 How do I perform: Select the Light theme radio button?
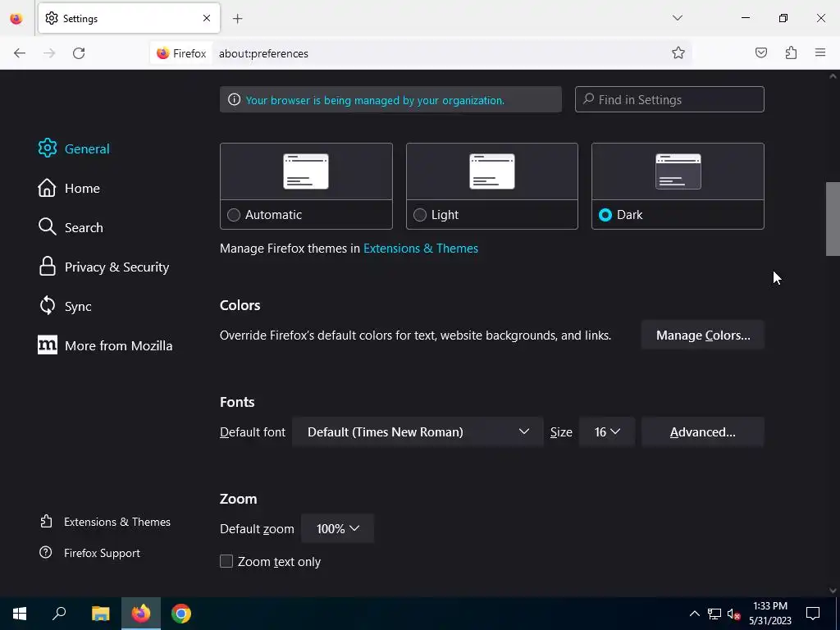click(x=420, y=215)
